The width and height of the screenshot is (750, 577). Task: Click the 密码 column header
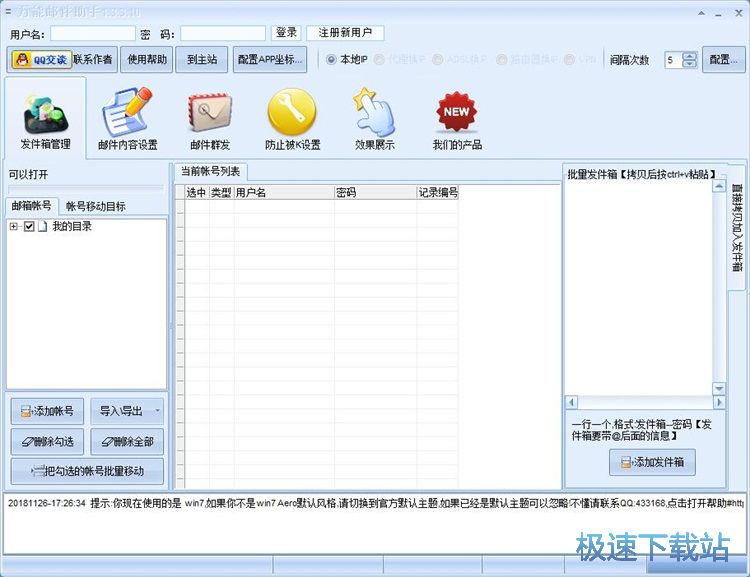coord(375,192)
